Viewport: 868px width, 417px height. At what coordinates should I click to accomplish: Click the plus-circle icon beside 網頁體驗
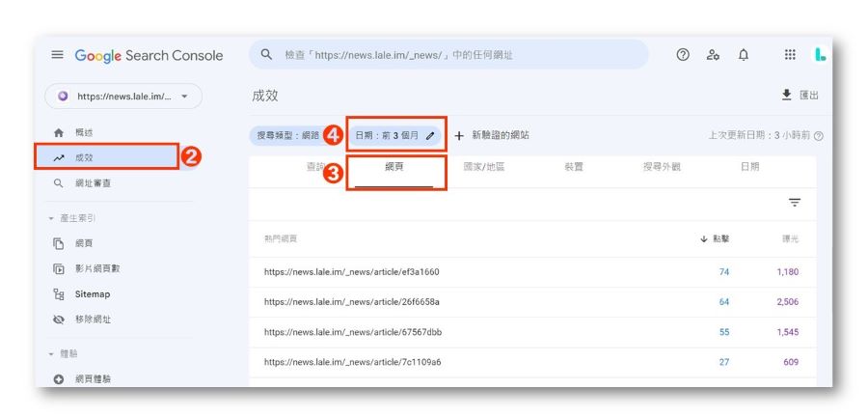59,379
